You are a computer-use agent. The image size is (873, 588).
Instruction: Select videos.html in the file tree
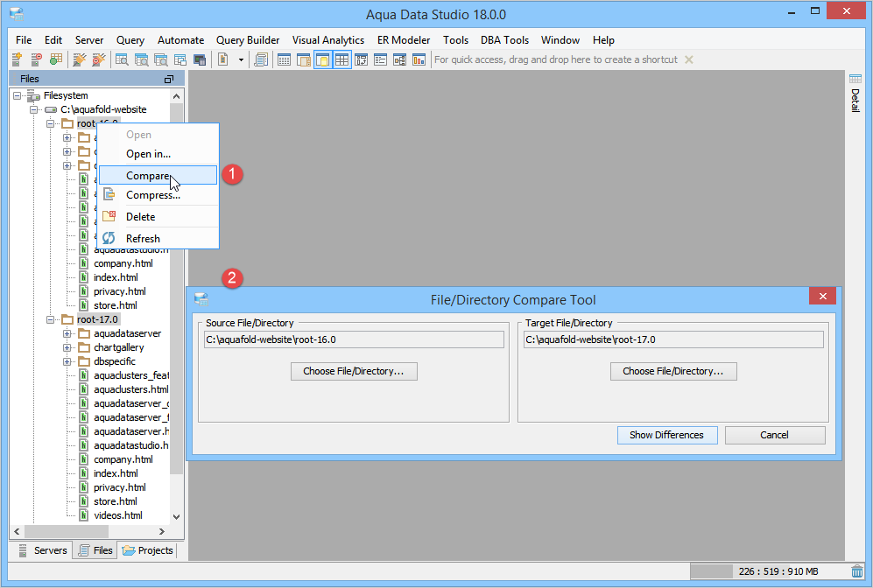click(118, 515)
